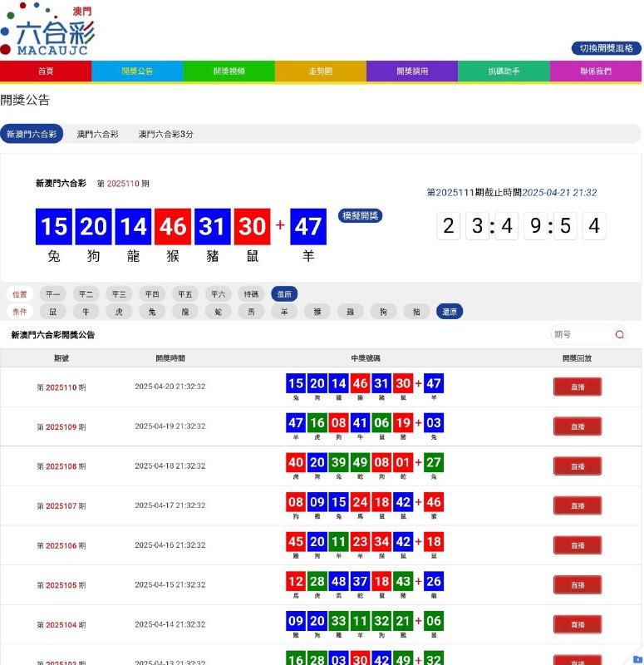
Task: Click the 第2025111期截止時間 countdown label
Action: pyautogui.click(x=512, y=193)
